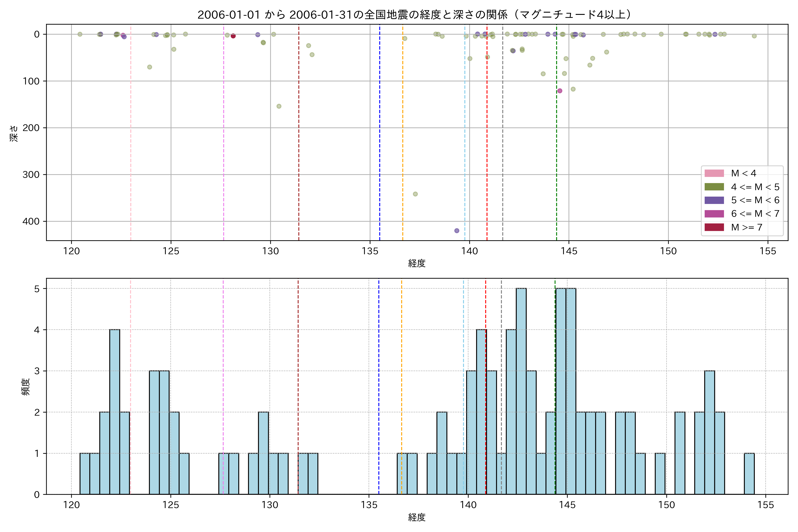Click the magenta 6 <= M < 7 swatch

click(714, 214)
